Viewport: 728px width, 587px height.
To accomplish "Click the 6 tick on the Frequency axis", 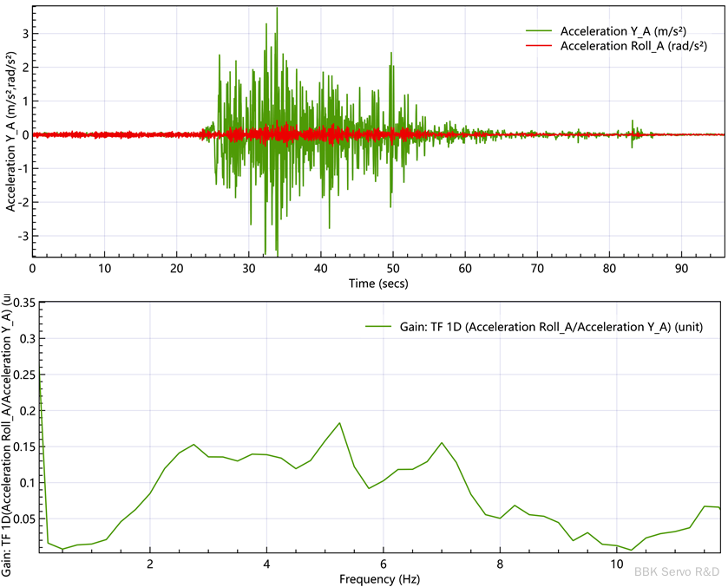I will coord(383,563).
